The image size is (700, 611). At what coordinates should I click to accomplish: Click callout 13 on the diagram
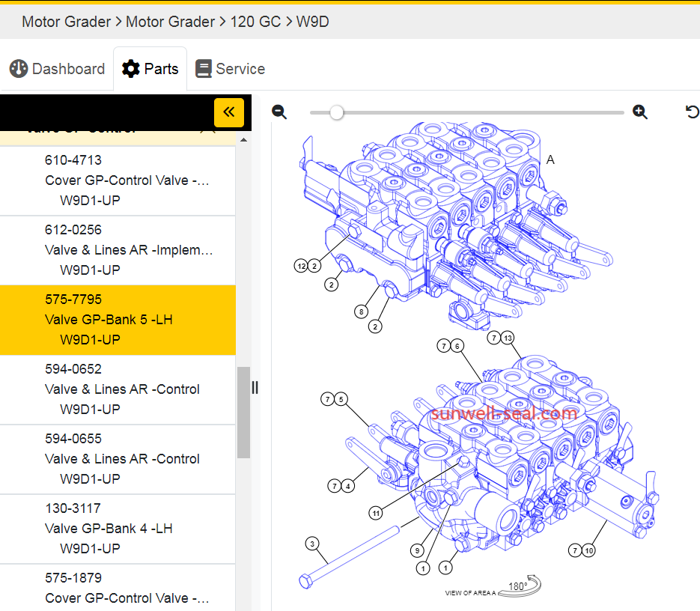[x=508, y=338]
